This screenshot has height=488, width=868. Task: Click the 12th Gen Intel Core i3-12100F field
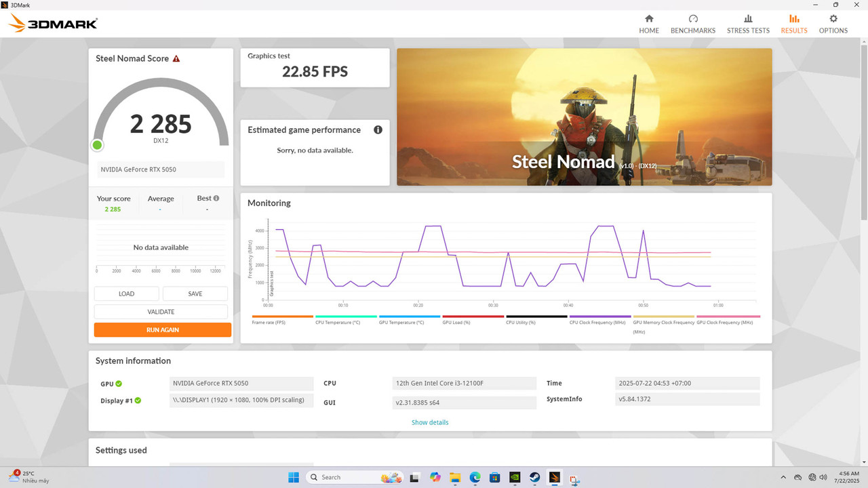[465, 384]
